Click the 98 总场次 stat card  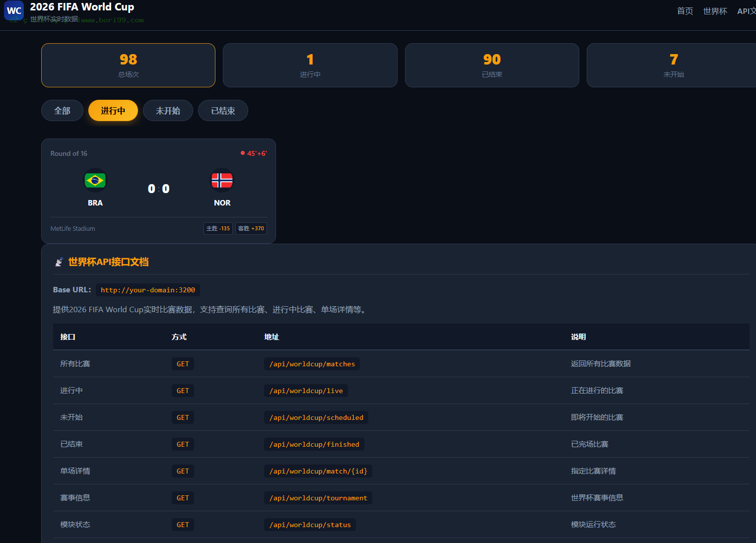tap(128, 65)
